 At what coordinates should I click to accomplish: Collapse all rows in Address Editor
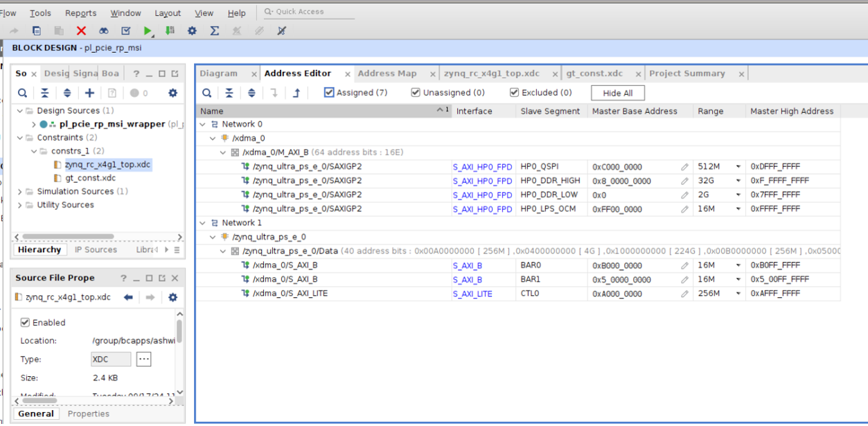229,93
